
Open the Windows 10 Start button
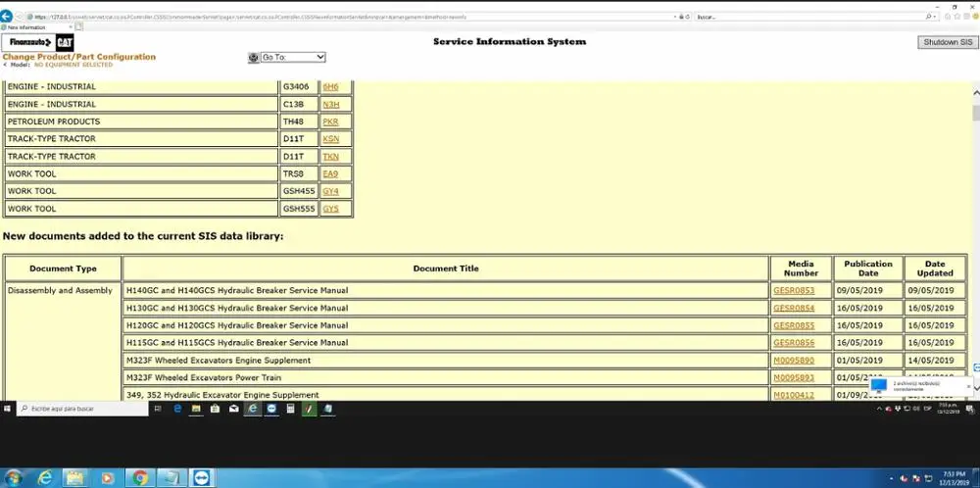coord(8,409)
